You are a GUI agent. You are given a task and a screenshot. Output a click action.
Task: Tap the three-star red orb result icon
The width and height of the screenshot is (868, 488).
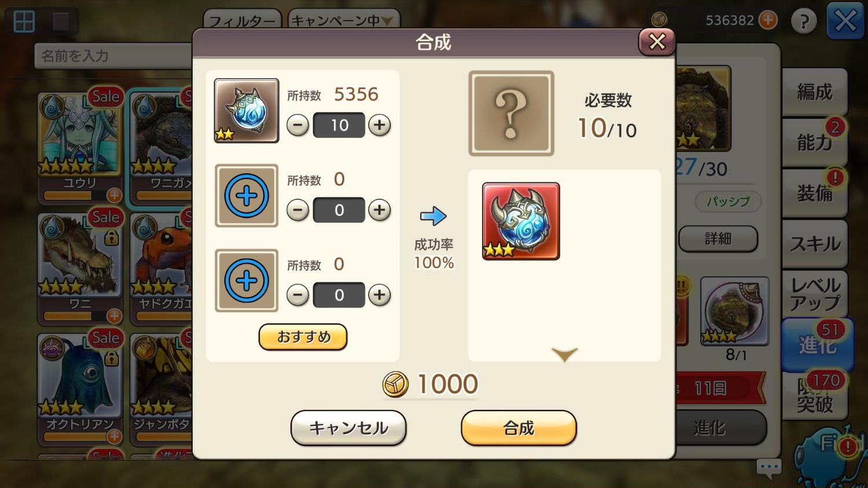(521, 221)
